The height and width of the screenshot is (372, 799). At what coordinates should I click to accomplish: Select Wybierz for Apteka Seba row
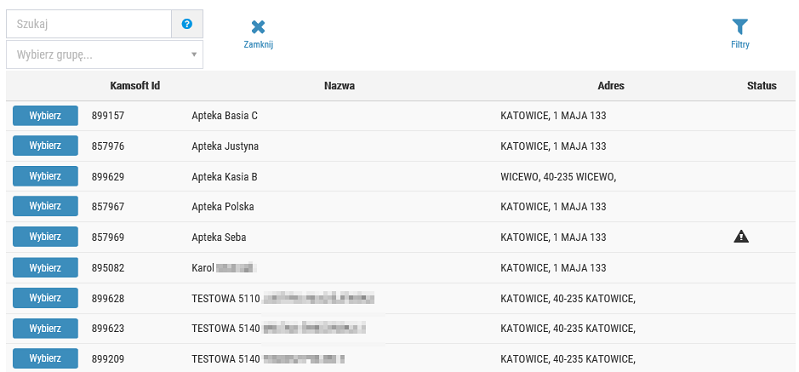[45, 237]
